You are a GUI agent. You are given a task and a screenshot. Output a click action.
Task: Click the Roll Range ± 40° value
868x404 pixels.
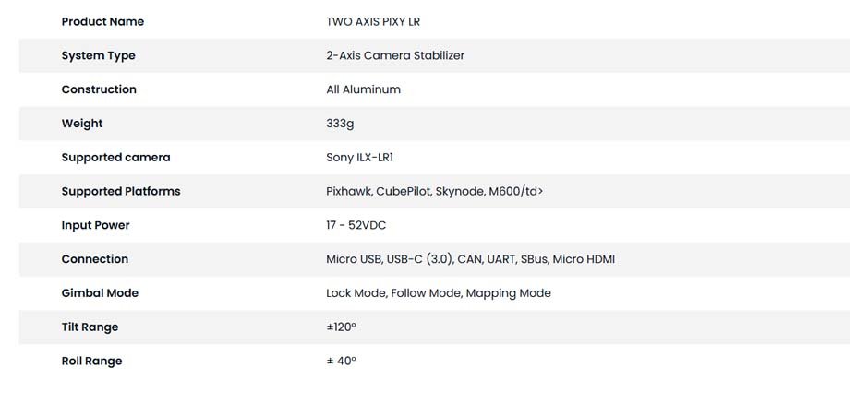(x=341, y=361)
